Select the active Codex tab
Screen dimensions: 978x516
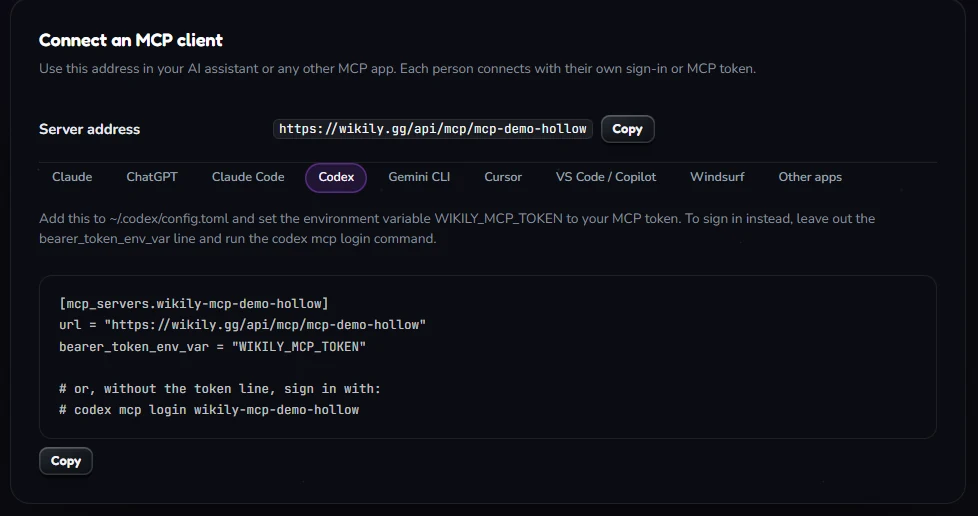tap(336, 177)
